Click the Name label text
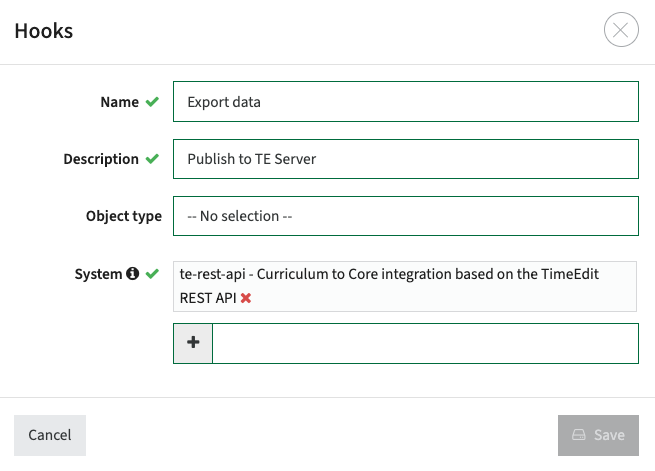This screenshot has width=655, height=471. [119, 102]
